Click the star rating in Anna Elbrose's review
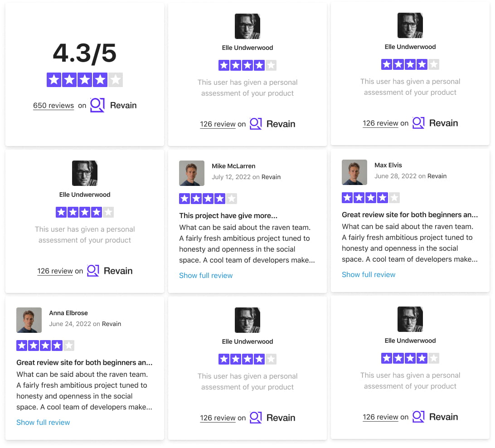 45,346
